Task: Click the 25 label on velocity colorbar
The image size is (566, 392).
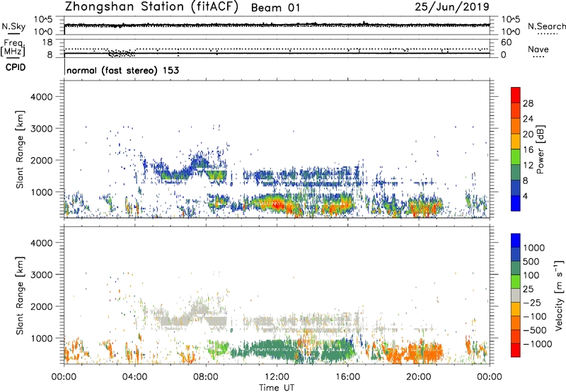Action: [x=528, y=289]
